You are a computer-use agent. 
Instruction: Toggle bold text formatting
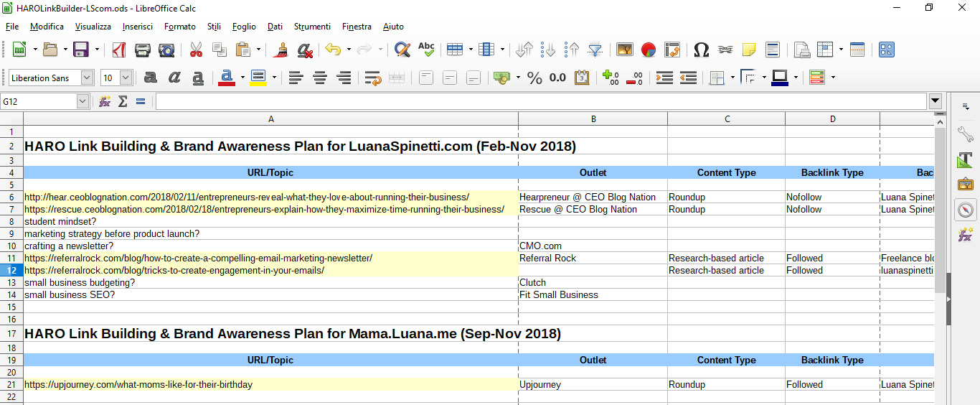click(x=151, y=78)
